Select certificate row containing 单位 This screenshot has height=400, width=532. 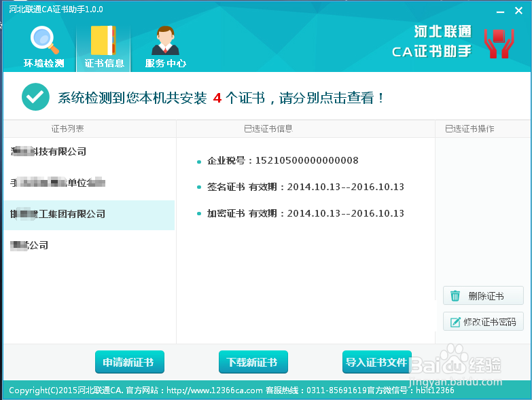89,183
